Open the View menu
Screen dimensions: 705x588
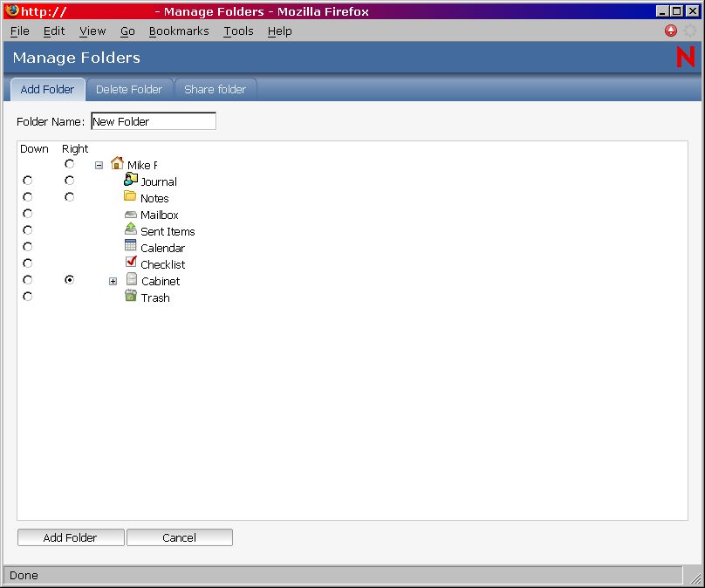pyautogui.click(x=92, y=31)
